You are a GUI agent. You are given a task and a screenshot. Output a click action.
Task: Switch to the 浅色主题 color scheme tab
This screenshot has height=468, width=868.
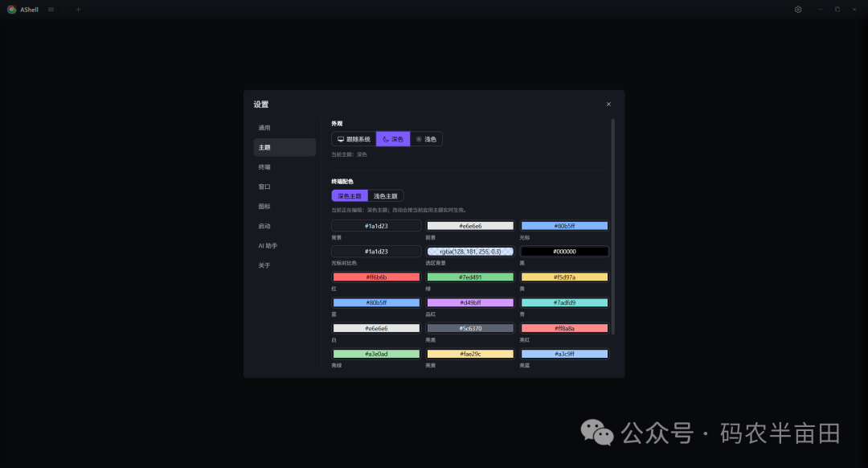tap(385, 196)
